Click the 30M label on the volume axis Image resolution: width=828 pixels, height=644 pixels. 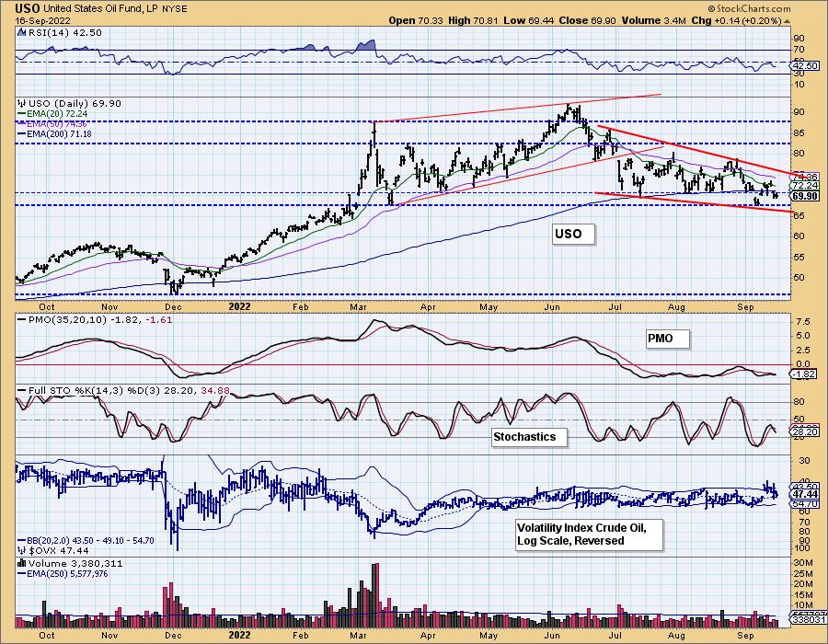801,563
